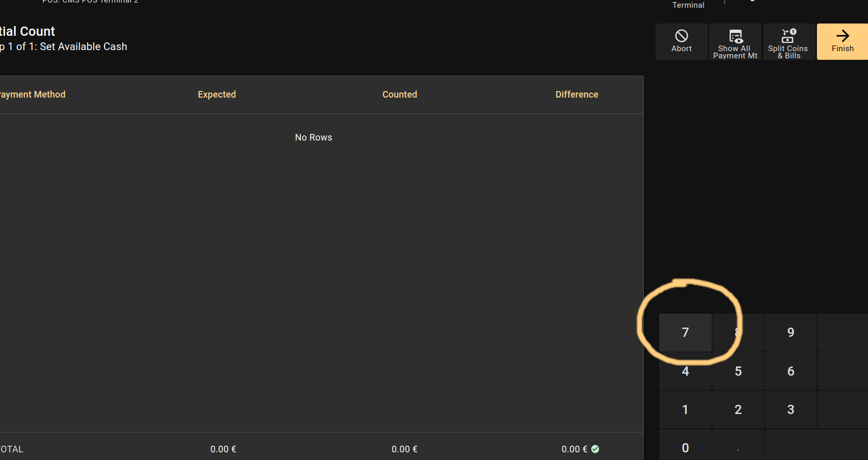
Task: Click the Counted column header
Action: click(399, 95)
